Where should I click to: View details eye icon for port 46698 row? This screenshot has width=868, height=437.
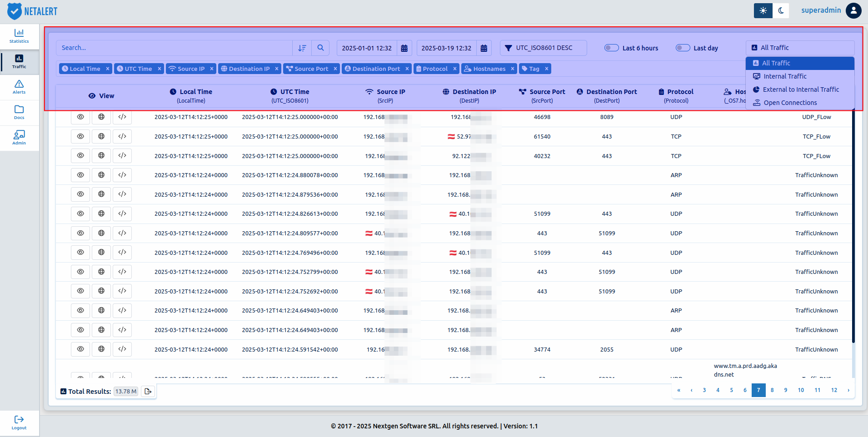[80, 117]
